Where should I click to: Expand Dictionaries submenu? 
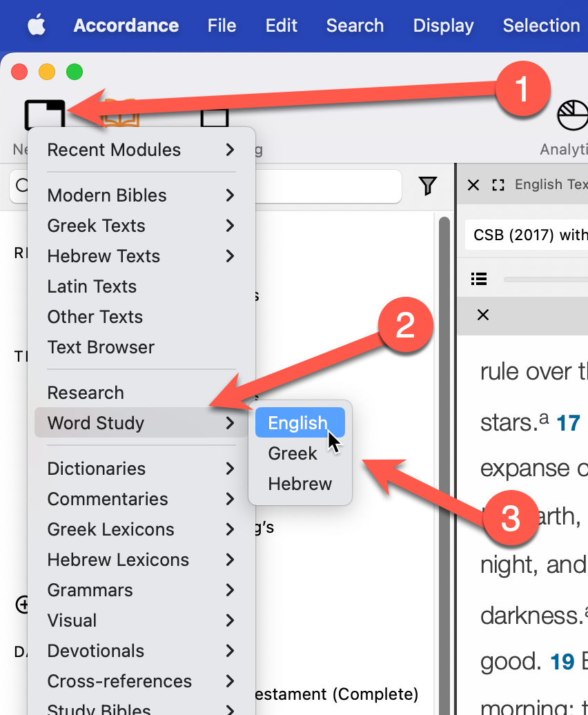click(141, 469)
